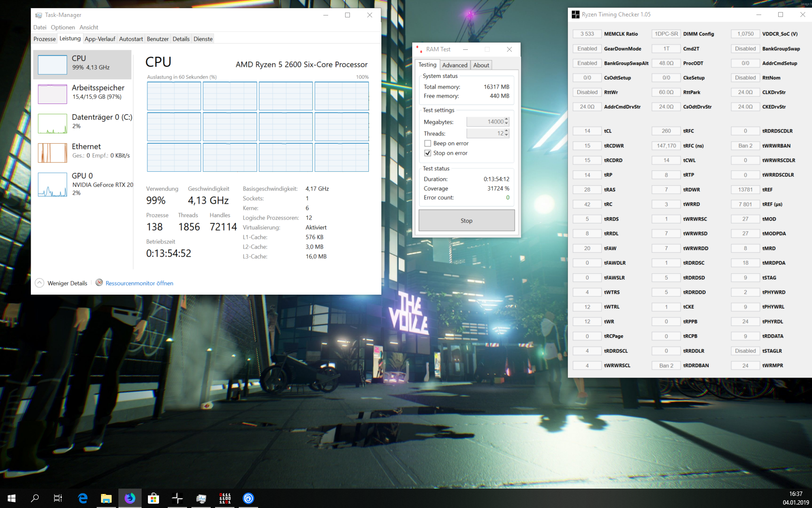
Task: Uncheck the Stop on error checkbox
Action: coord(428,153)
